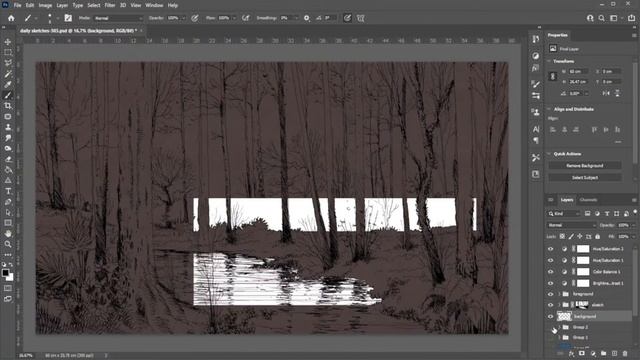Select the Path Selection arrow tool
This screenshot has height=360, width=640.
point(8,212)
